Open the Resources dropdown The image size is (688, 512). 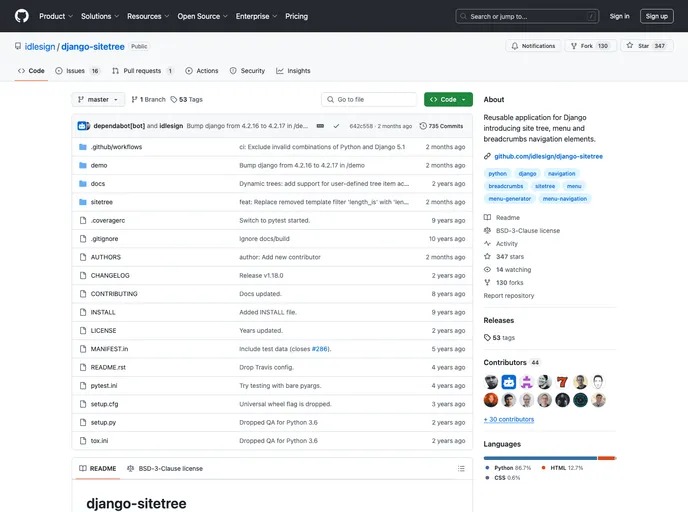tap(148, 16)
